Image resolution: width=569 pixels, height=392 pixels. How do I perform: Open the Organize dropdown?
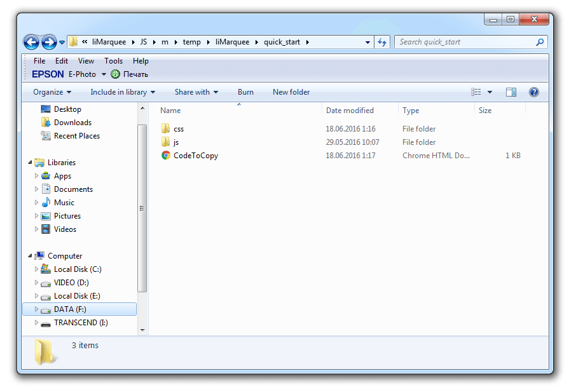[x=52, y=92]
